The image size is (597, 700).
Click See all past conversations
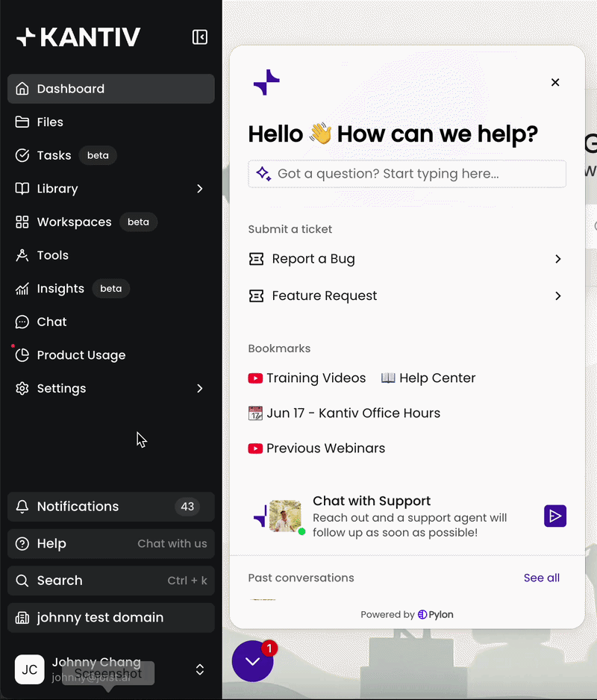pyautogui.click(x=542, y=578)
